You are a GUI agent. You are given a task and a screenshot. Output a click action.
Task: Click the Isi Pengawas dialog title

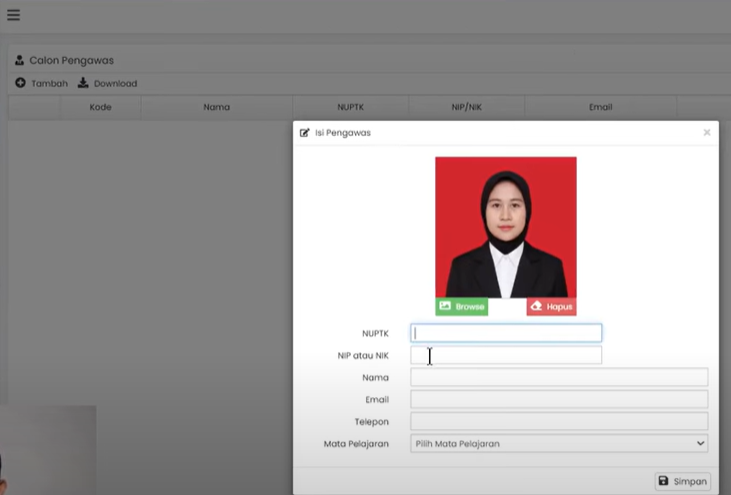[343, 133]
